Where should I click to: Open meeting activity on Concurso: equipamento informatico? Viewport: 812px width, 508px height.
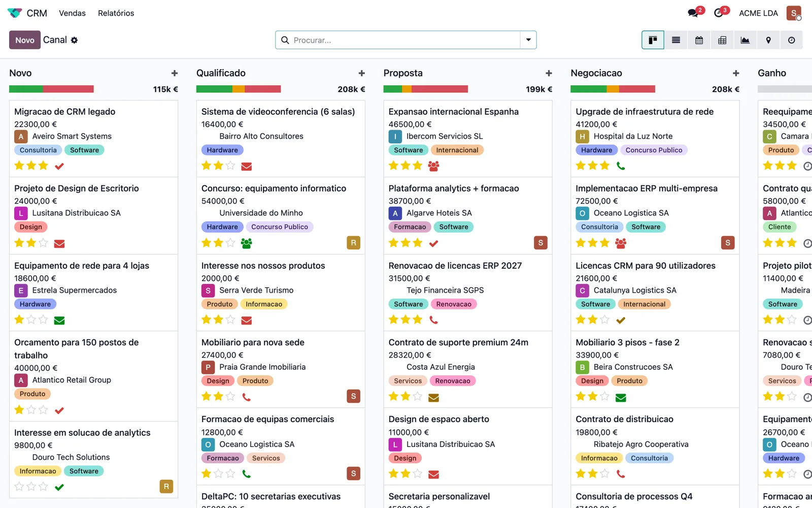[247, 243]
